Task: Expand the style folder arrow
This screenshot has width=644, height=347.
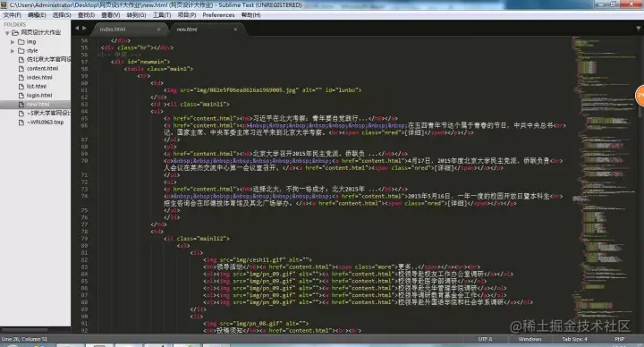Action: [x=13, y=51]
